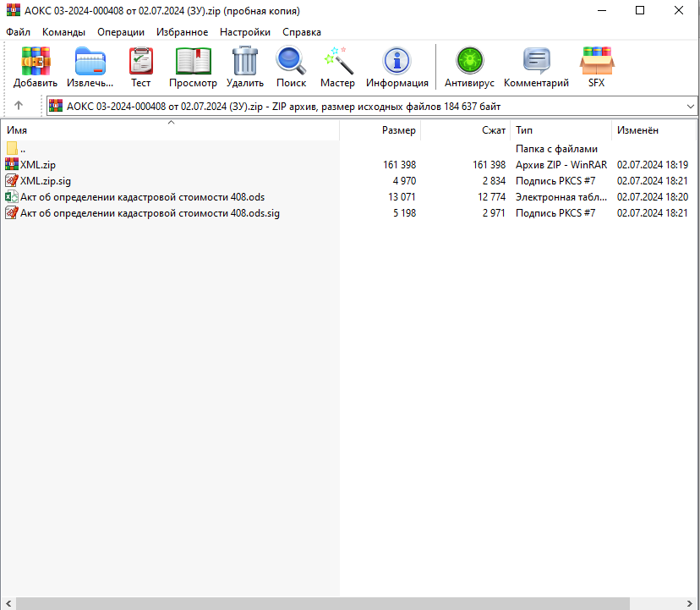700x610 pixels.
Task: Open the Файл menu
Action: [18, 32]
